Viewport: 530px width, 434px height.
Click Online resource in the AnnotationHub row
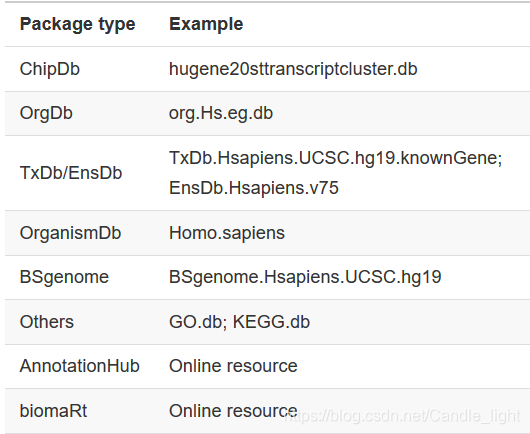coord(233,366)
